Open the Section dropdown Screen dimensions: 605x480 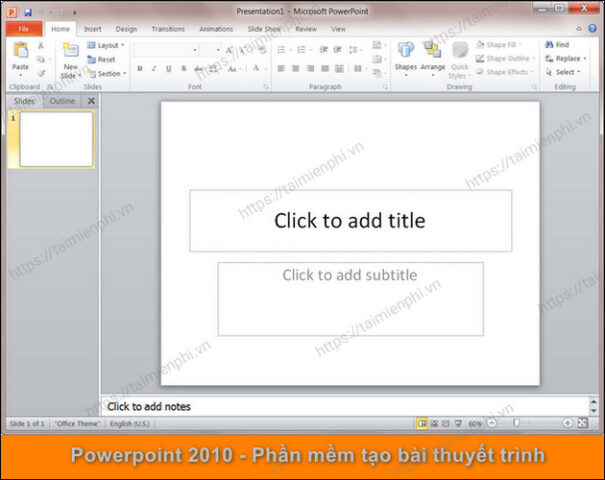(107, 73)
